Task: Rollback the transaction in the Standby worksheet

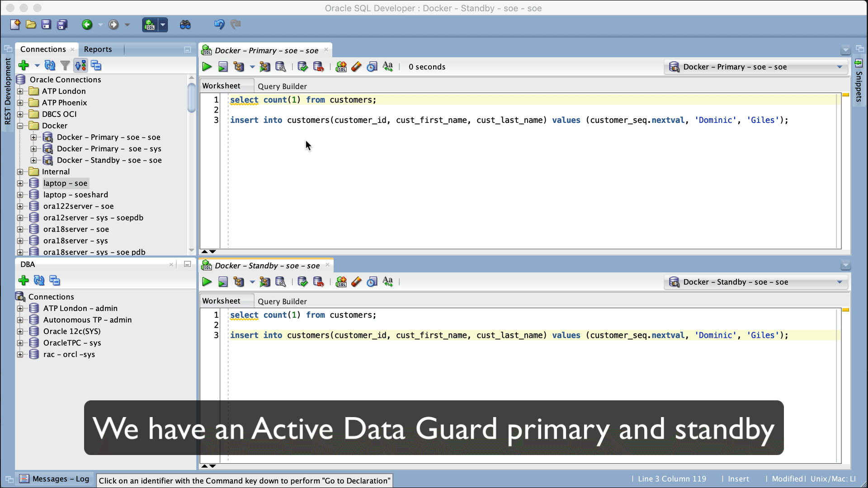Action: click(319, 282)
